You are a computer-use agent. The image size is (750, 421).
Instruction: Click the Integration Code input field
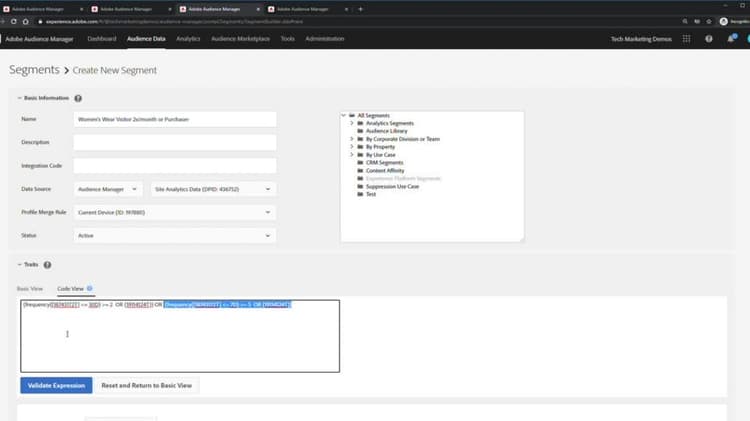[175, 166]
